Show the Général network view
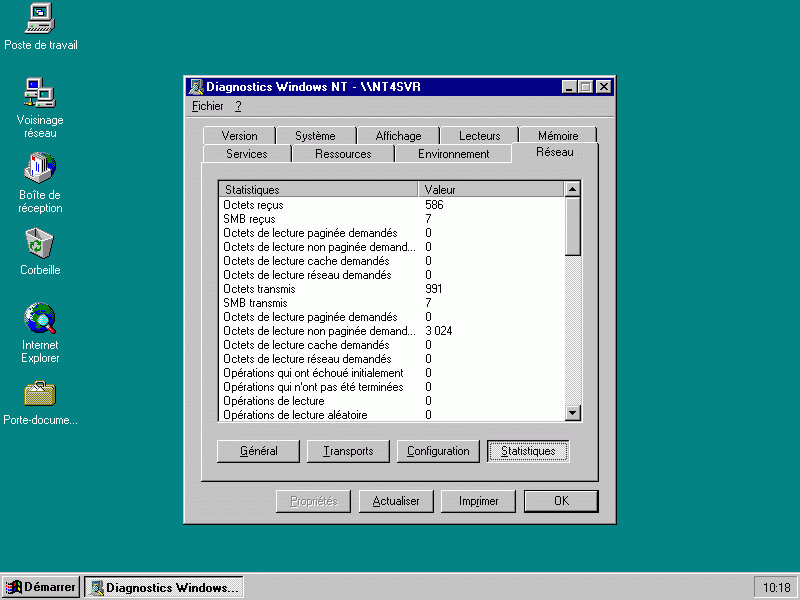This screenshot has height=600, width=800. pos(258,451)
